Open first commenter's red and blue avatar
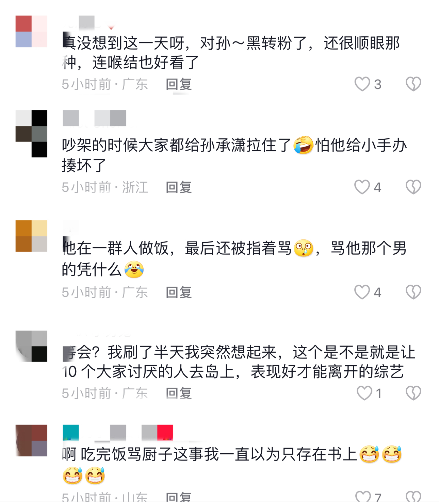The width and height of the screenshot is (439, 504). [31, 31]
